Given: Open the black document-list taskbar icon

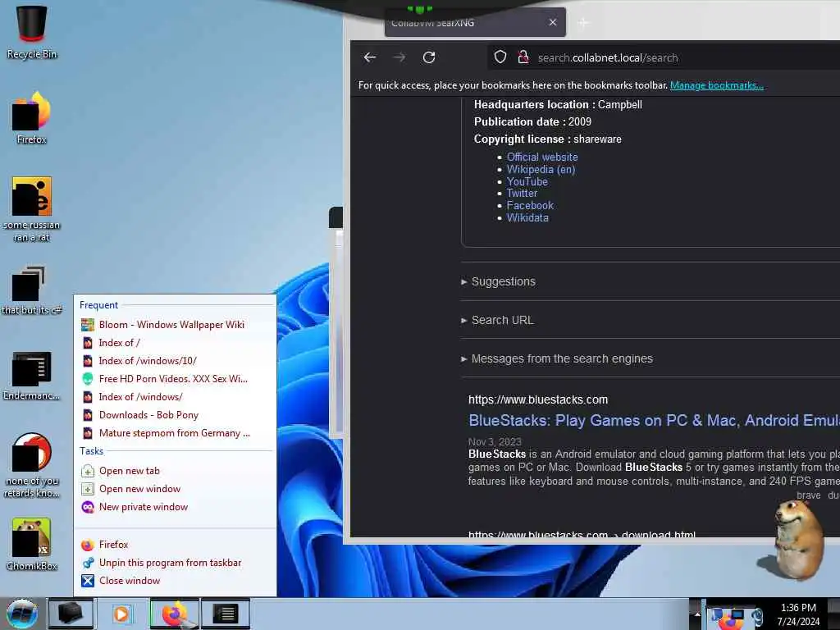Looking at the screenshot, I should pos(226,614).
